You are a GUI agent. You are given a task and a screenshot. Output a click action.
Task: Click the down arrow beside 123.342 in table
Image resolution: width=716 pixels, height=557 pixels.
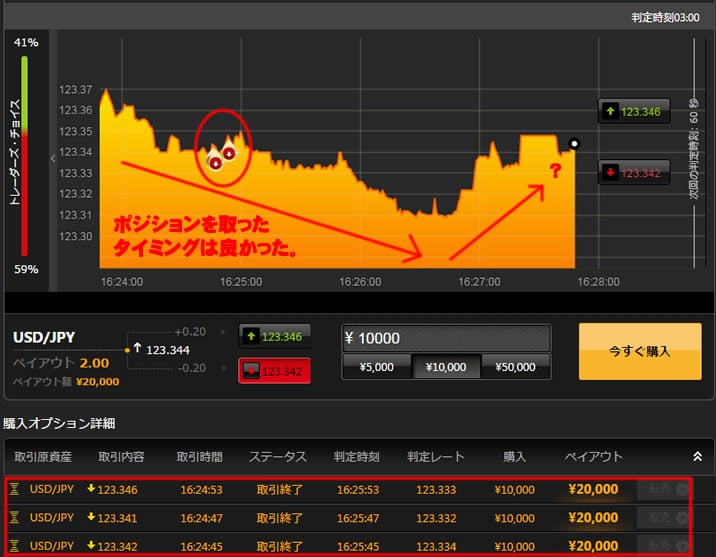91,545
